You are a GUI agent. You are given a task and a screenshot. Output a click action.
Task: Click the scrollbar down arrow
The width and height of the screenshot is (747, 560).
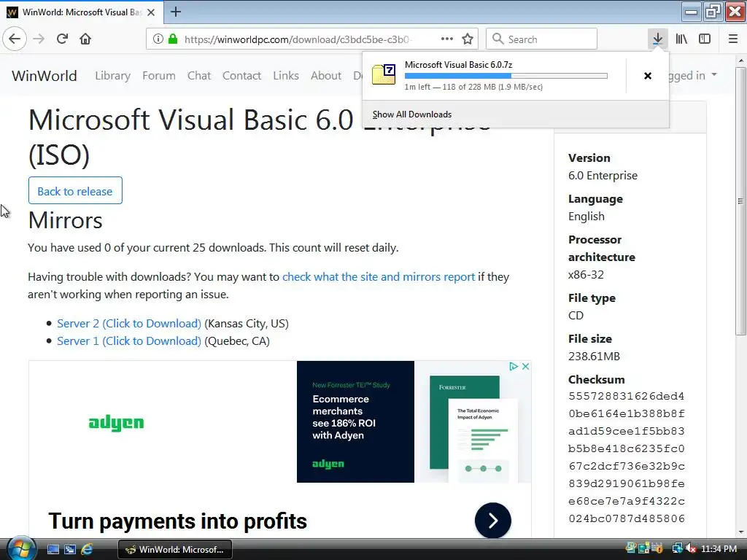(740, 532)
